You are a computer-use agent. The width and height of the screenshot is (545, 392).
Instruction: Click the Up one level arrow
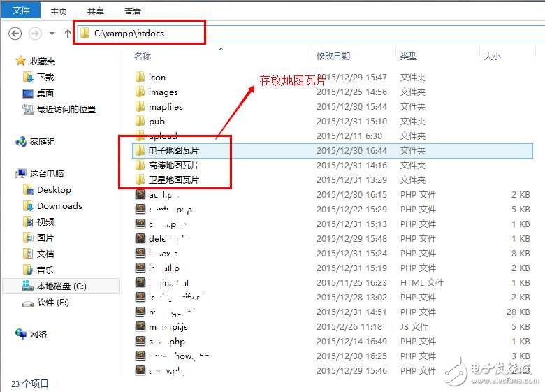coord(68,33)
